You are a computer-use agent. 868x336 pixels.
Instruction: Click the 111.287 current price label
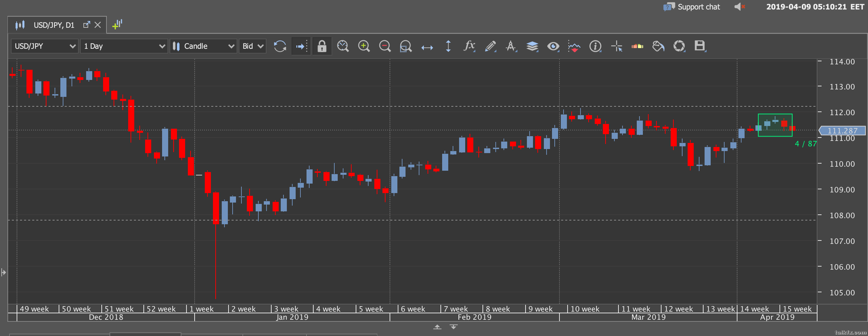[x=842, y=130]
